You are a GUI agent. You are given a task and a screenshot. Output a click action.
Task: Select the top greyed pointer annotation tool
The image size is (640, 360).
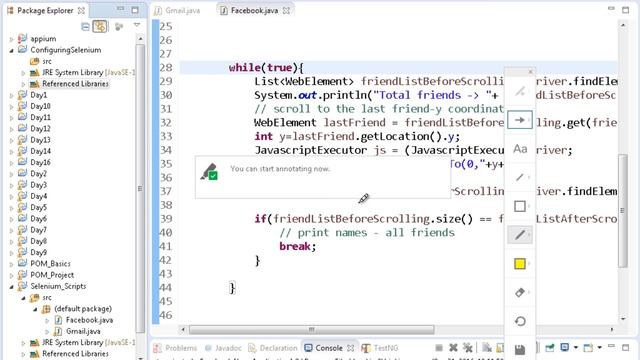point(520,91)
